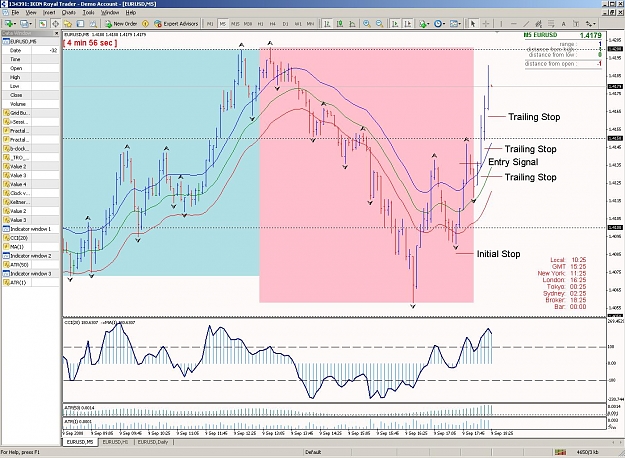The width and height of the screenshot is (625, 458).
Task: Open the MetaEditor yellow diamond icon
Action: [145, 24]
